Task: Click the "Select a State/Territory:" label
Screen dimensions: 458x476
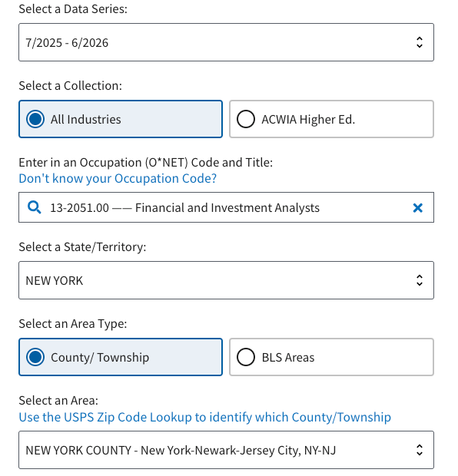Action: coord(82,247)
